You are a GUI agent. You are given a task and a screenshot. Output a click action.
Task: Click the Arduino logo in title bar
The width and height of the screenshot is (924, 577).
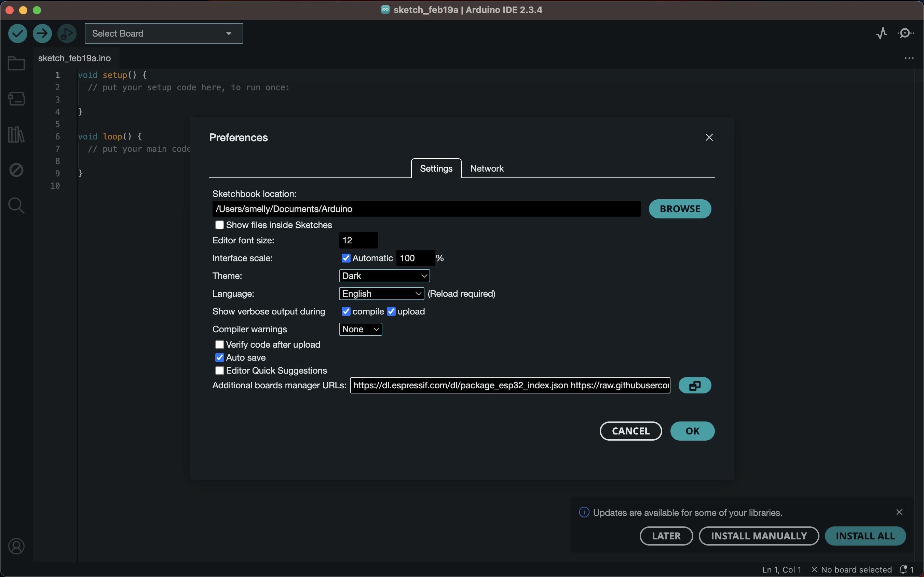point(385,10)
